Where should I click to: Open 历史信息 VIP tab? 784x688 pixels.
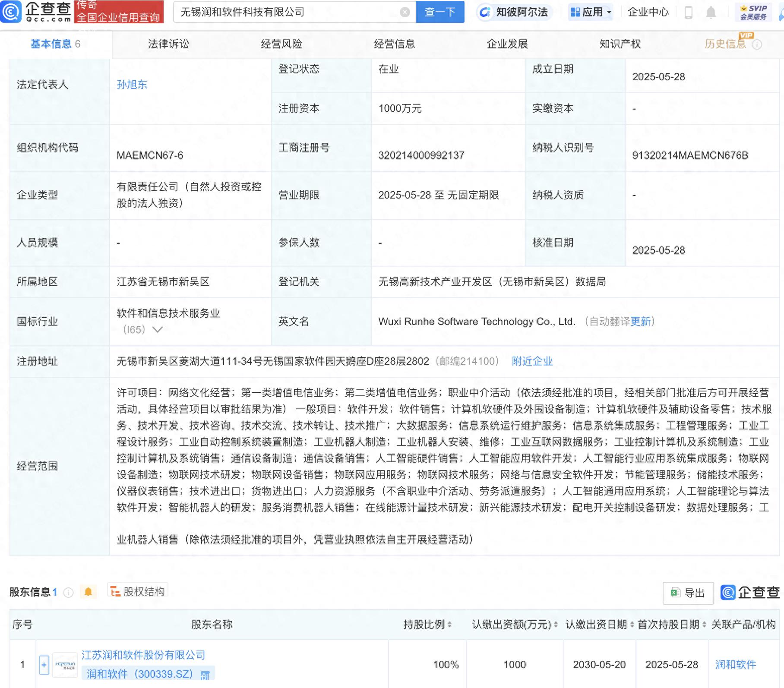[725, 44]
